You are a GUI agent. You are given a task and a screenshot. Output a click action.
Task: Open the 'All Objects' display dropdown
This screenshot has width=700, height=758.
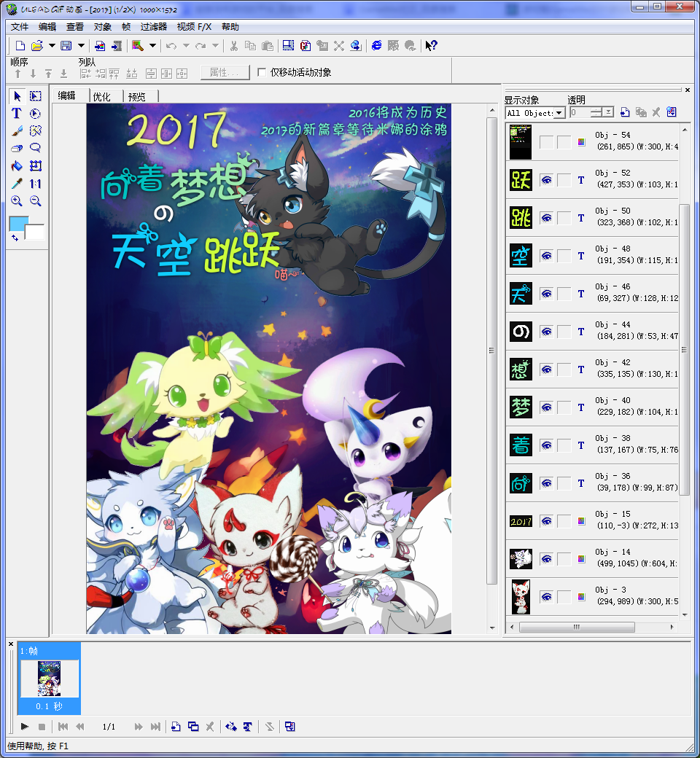pyautogui.click(x=560, y=113)
